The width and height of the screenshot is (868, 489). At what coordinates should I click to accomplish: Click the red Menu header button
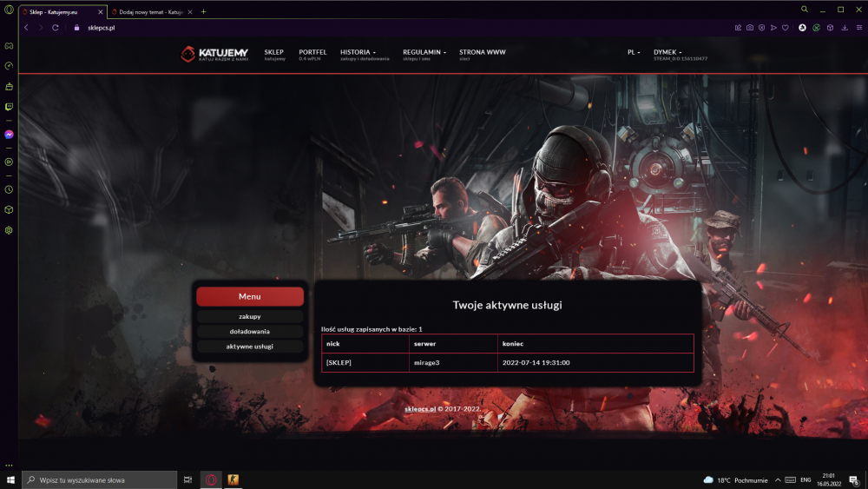250,297
